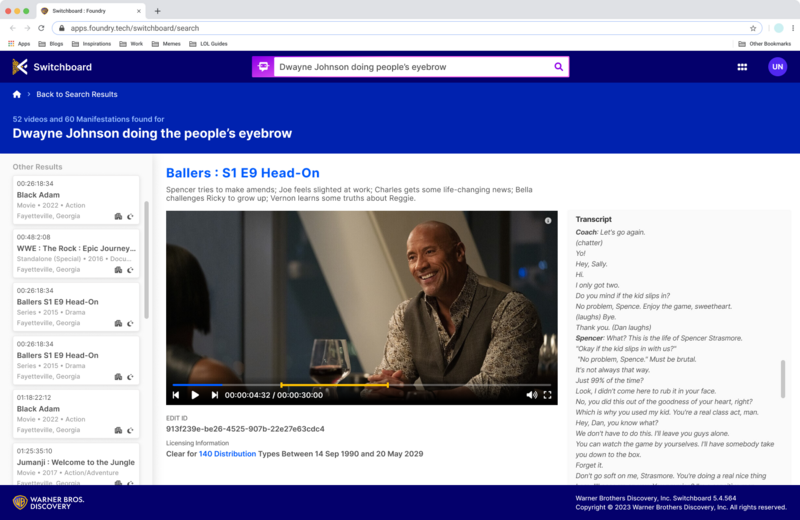
Task: Click the purple chatbot icon beside search
Action: click(263, 67)
